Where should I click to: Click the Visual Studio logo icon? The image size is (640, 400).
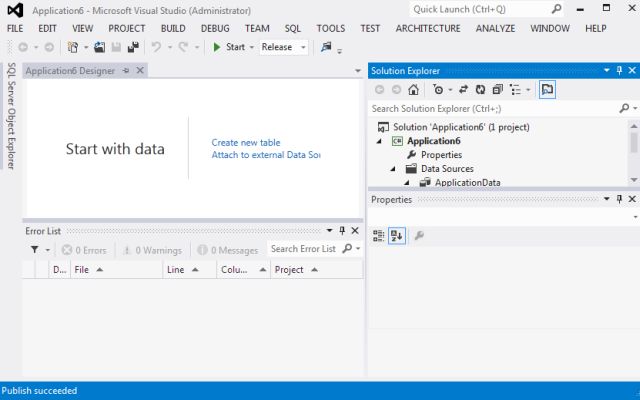(x=16, y=10)
